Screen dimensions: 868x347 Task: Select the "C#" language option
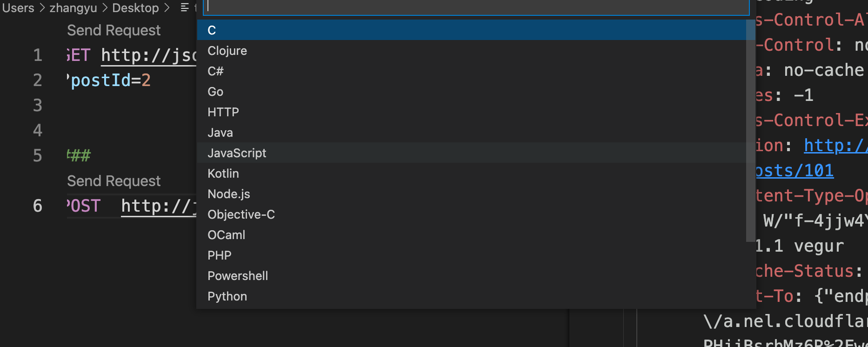click(215, 71)
